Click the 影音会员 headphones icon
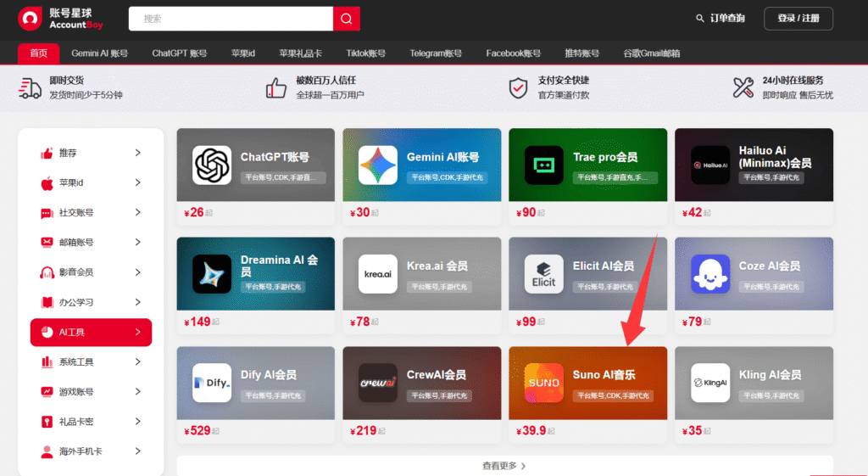This screenshot has width=868, height=476. (47, 272)
